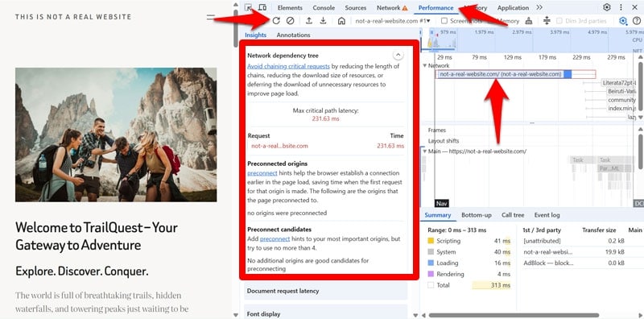Expand the Font display insight
Screen dimensions: 644x319
[x=325, y=313]
